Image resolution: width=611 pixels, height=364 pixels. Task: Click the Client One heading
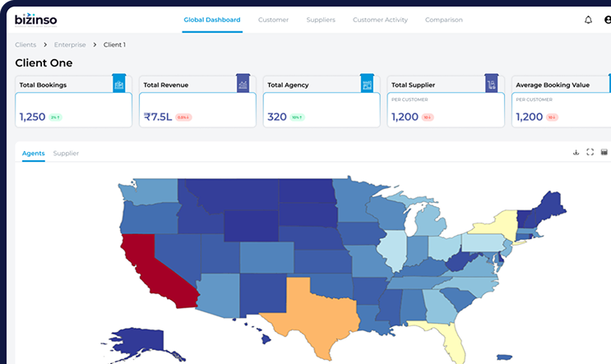[44, 63]
